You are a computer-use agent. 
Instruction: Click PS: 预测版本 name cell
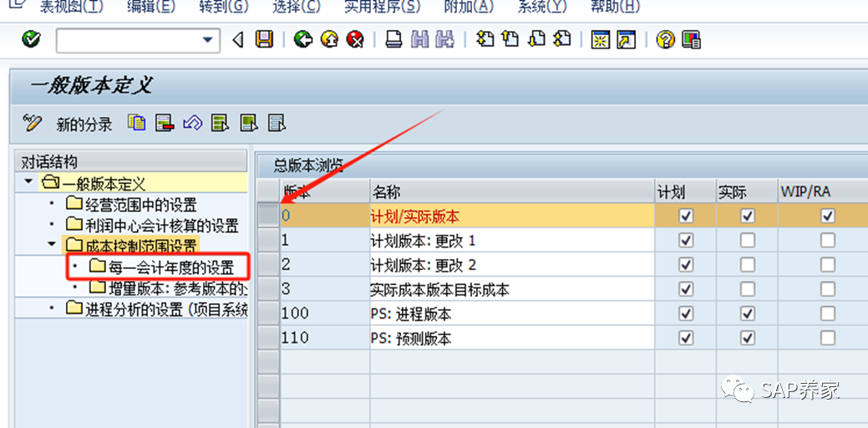[x=512, y=338]
